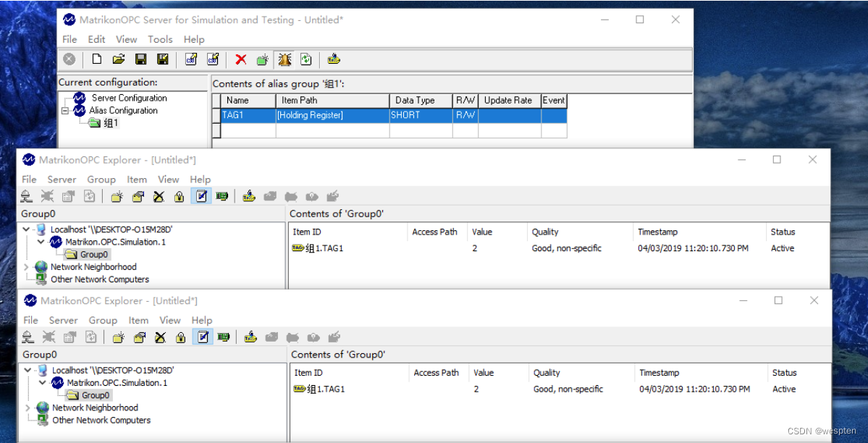Click first CSV import icon in Server toolbar

(x=191, y=59)
